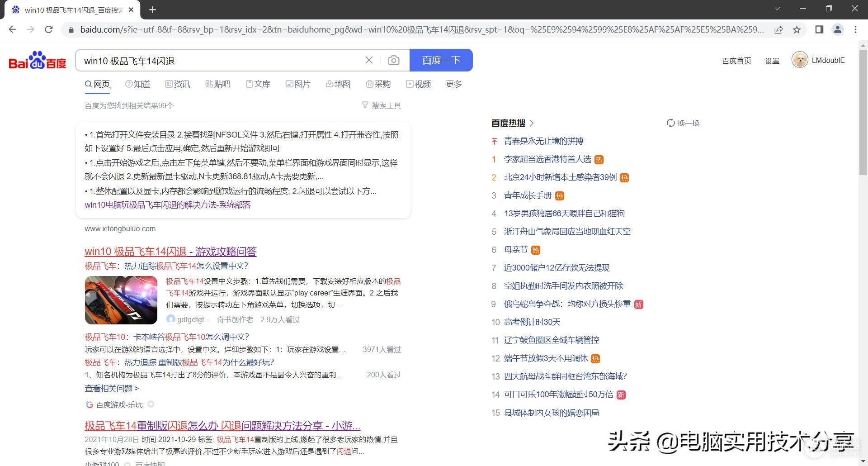868x466 pixels.
Task: Toggle browser side panel view
Action: click(x=819, y=30)
